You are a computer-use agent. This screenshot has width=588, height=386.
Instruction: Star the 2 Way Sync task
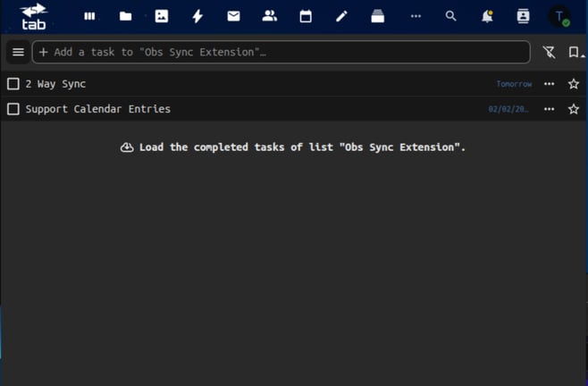(x=574, y=84)
